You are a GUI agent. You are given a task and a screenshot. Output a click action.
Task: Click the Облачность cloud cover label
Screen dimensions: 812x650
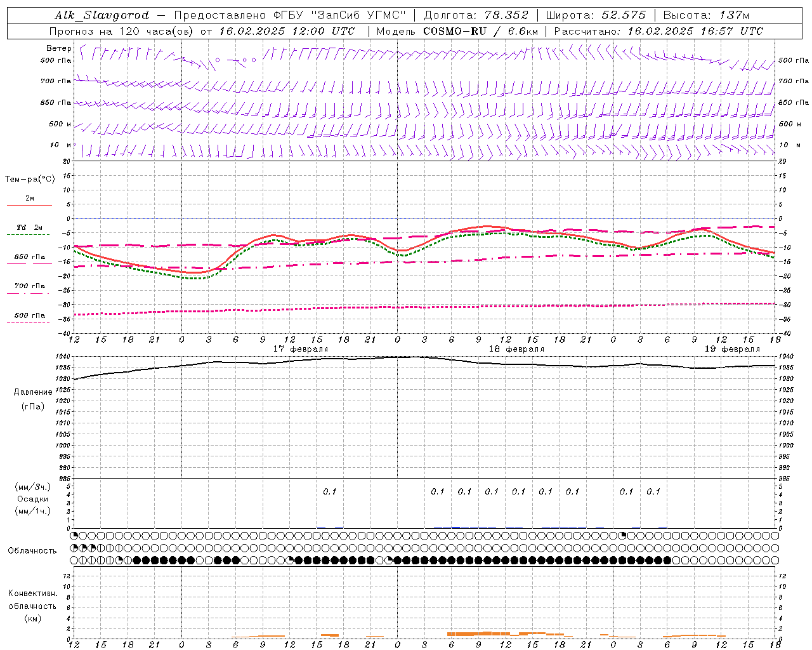tap(32, 550)
